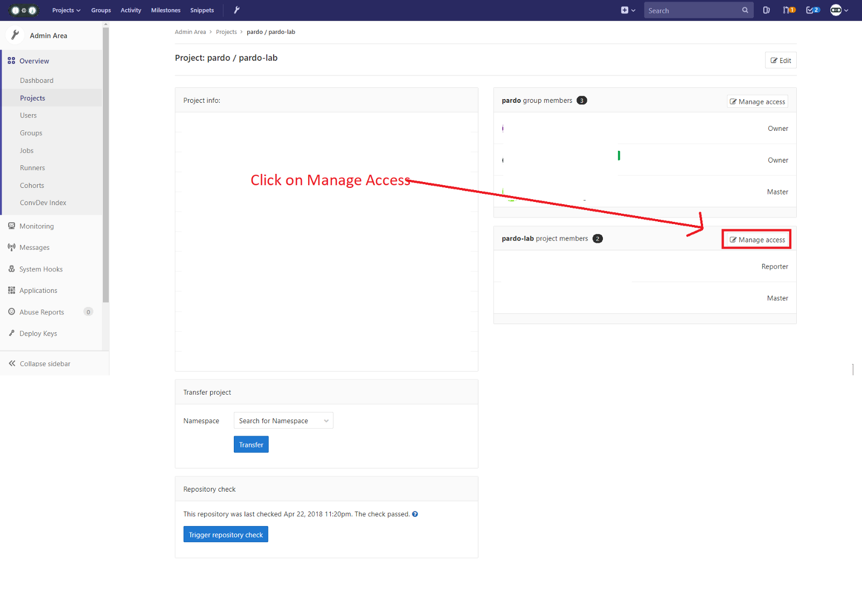
Task: Open the user avatar menu
Action: point(839,10)
